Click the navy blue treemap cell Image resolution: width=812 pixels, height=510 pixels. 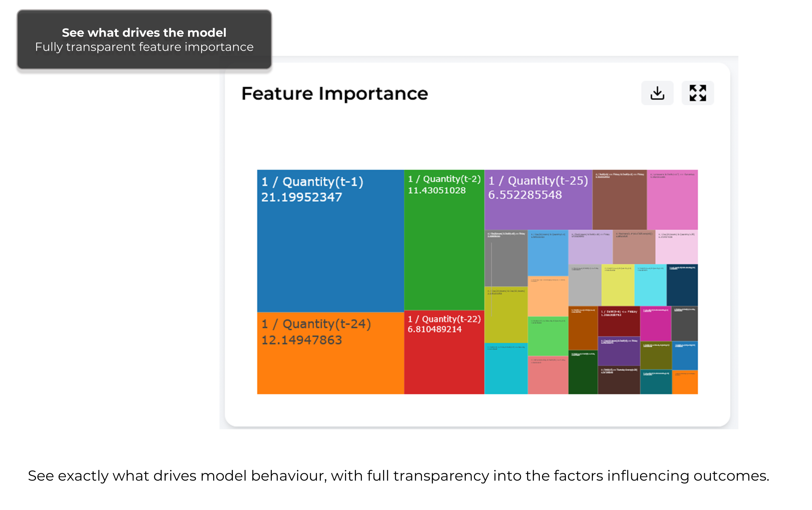click(682, 285)
